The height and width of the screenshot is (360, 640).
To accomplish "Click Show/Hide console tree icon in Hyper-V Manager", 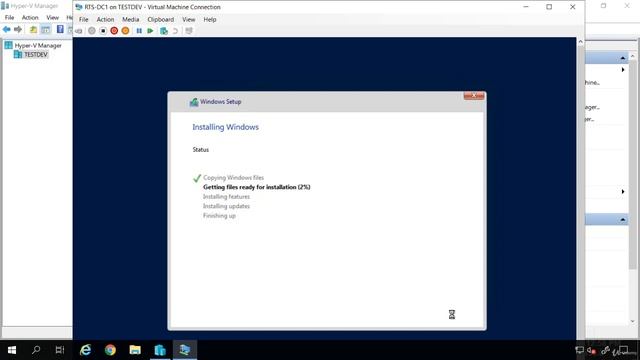I will click(x=45, y=29).
